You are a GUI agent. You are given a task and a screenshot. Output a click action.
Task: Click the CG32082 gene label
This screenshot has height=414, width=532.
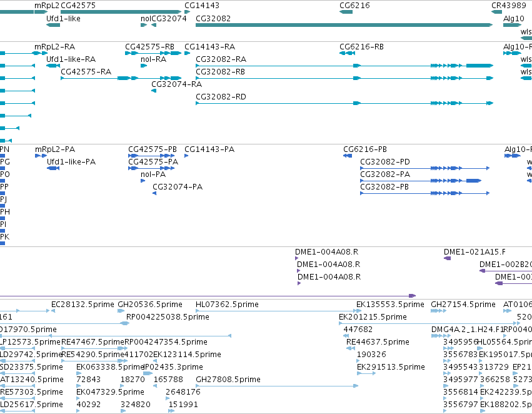point(213,18)
